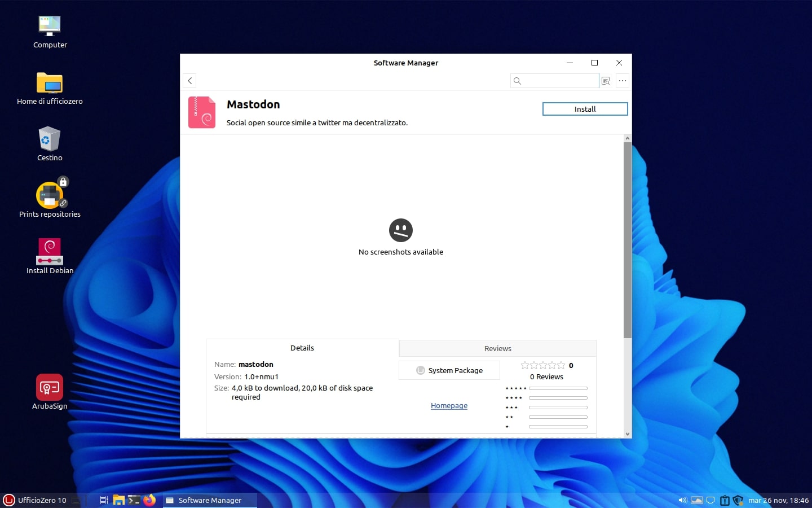Viewport: 812px width, 508px height.
Task: Launch the terminal from the panel
Action: (x=134, y=500)
